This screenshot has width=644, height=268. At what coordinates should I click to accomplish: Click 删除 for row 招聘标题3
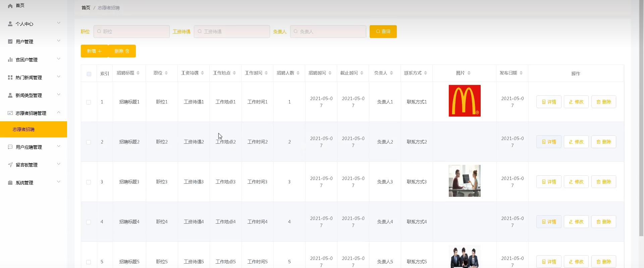pyautogui.click(x=604, y=182)
